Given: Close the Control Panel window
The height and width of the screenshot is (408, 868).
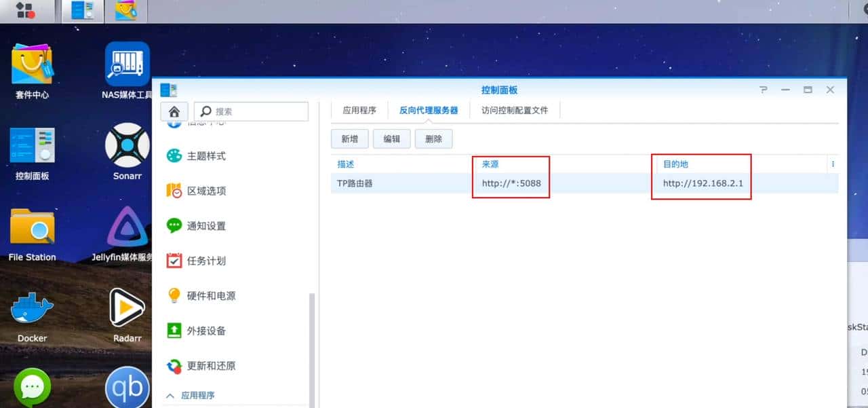Looking at the screenshot, I should click(x=830, y=90).
